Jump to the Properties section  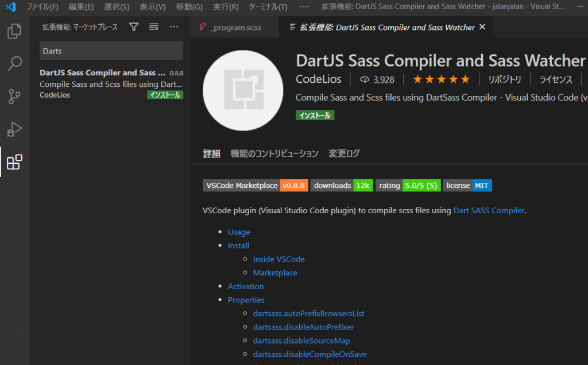click(246, 299)
